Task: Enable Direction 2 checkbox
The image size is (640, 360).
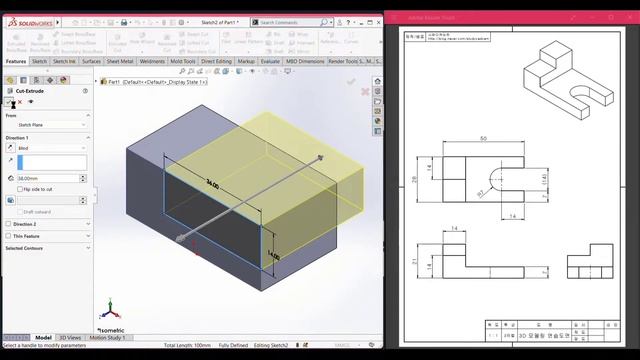Action: click(8, 224)
